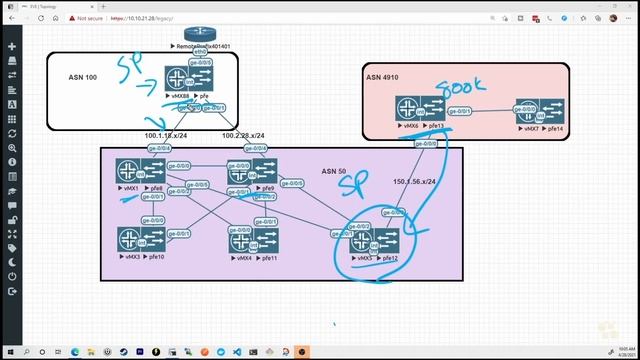Click the ASN 100 label

(x=82, y=77)
